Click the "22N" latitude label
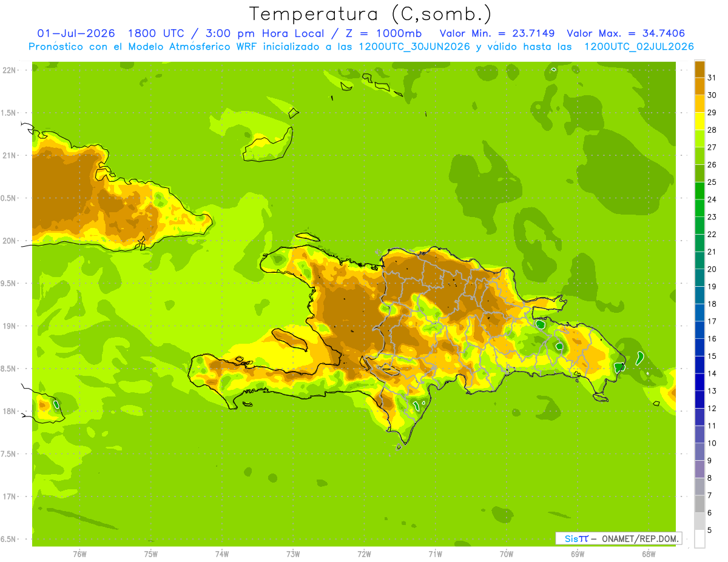Viewport: 728px width, 562px height. pyautogui.click(x=9, y=70)
